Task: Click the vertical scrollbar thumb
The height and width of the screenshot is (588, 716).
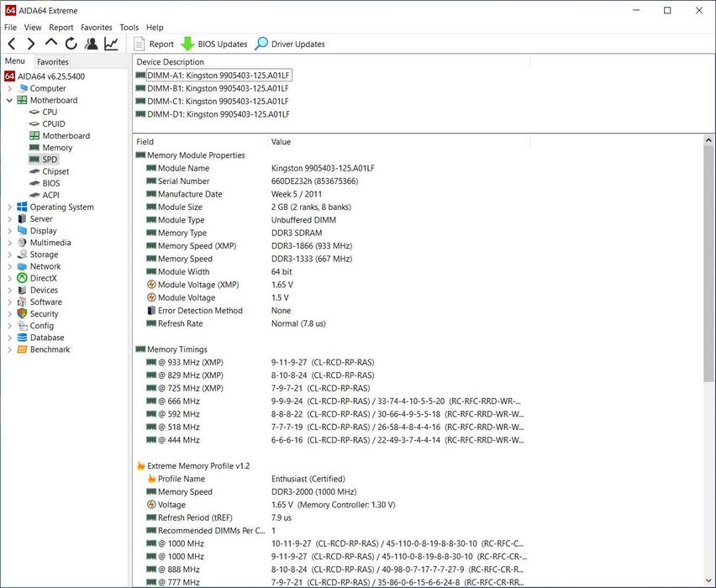Action: 708,264
